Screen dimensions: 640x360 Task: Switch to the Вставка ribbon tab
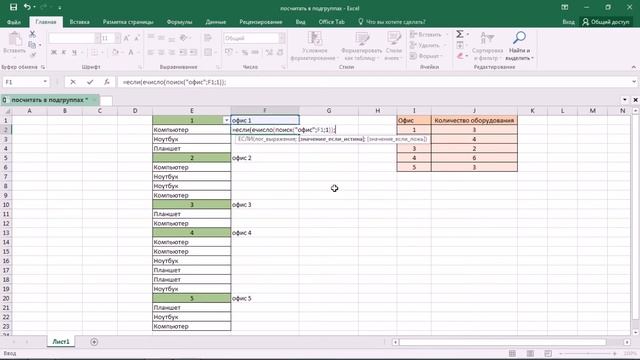click(x=79, y=22)
